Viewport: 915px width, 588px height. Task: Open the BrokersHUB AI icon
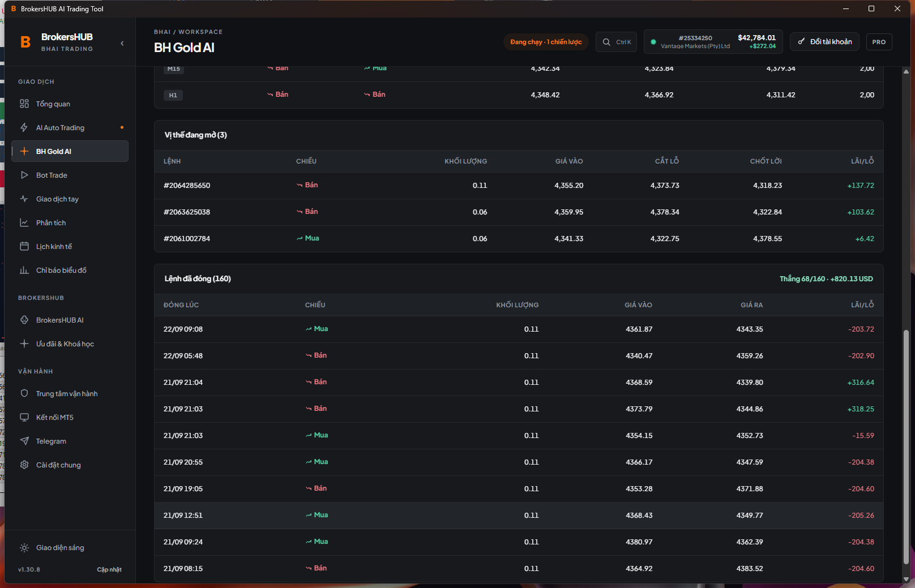(x=24, y=320)
